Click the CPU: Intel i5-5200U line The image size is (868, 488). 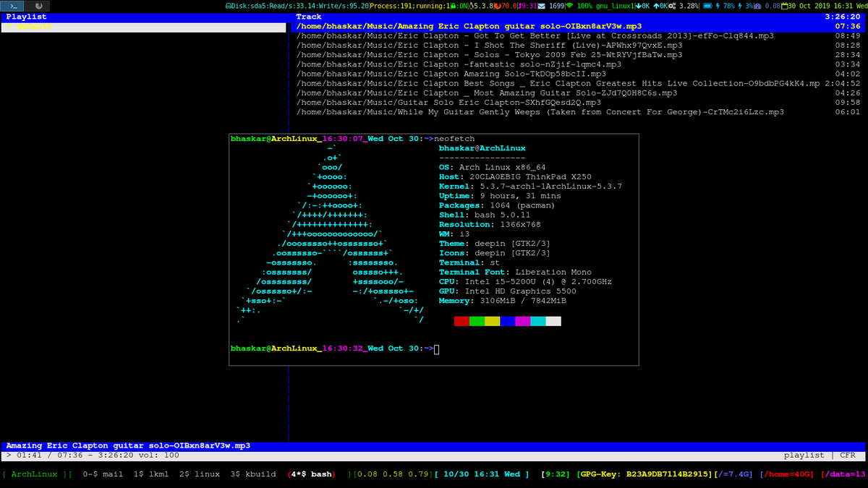pos(525,281)
